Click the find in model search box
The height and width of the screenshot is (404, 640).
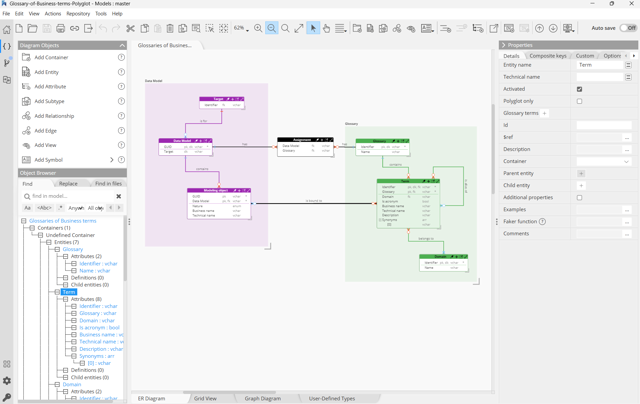[67, 196]
